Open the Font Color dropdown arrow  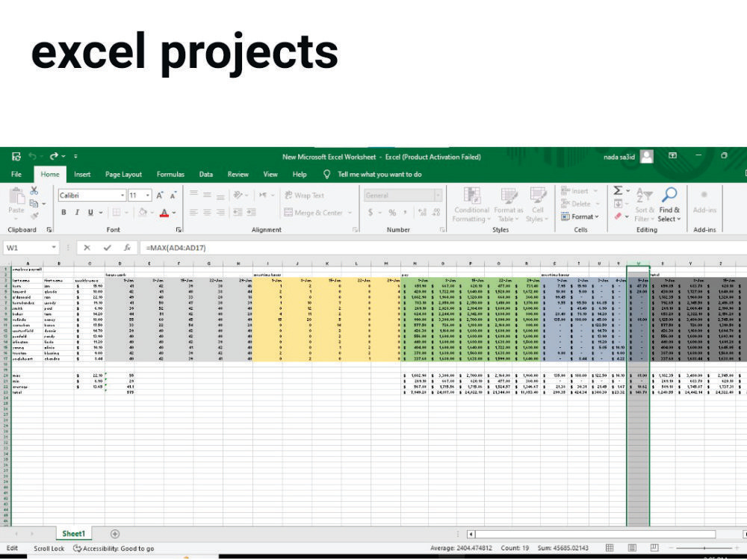point(174,212)
